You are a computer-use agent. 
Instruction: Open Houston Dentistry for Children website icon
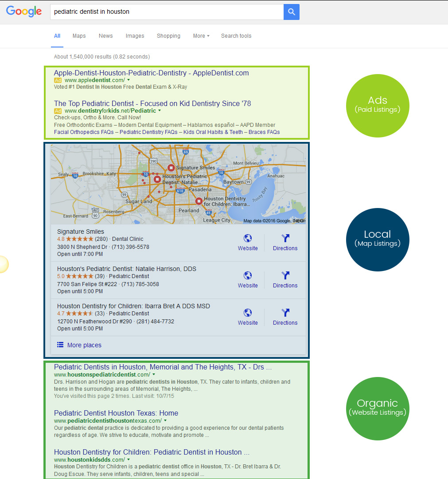[x=248, y=313]
